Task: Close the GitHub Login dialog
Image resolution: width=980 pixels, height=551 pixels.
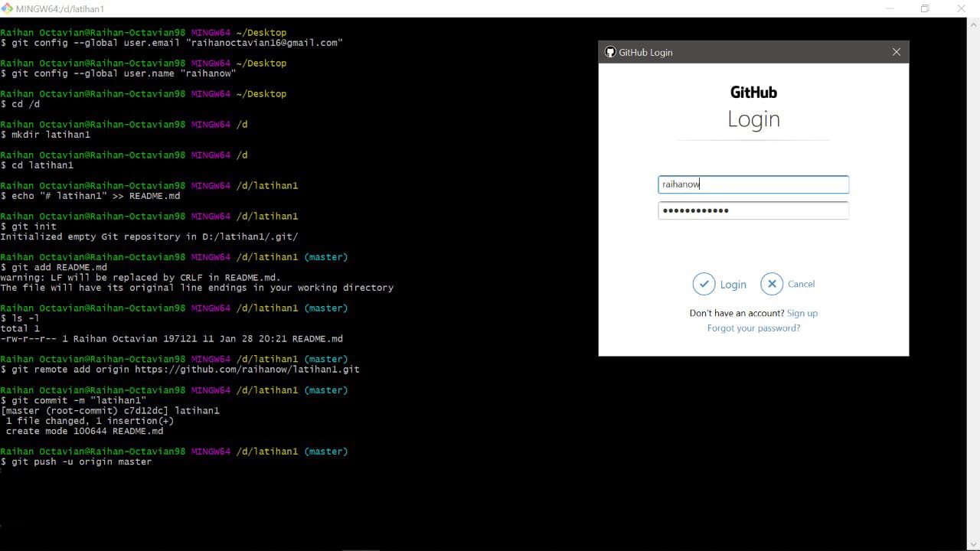Action: pyautogui.click(x=897, y=52)
